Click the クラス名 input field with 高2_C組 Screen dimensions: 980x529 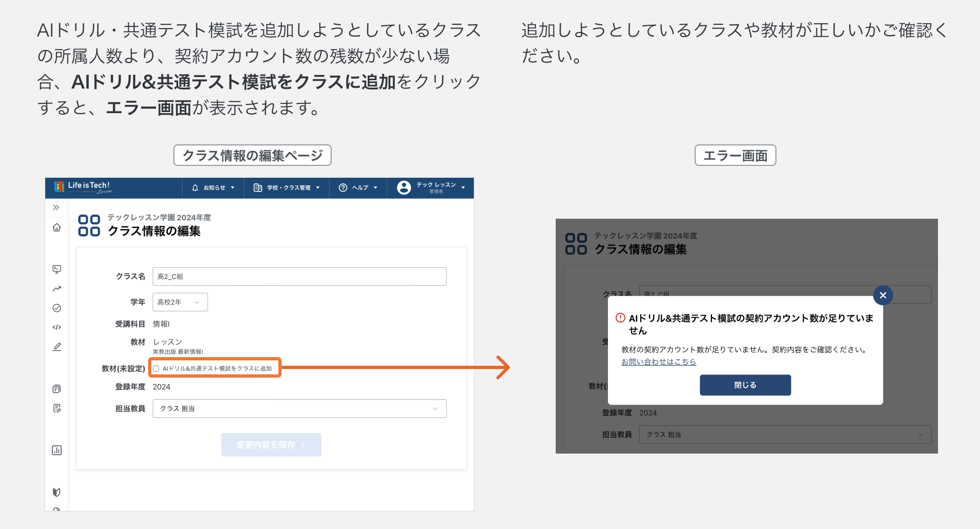[x=299, y=276]
